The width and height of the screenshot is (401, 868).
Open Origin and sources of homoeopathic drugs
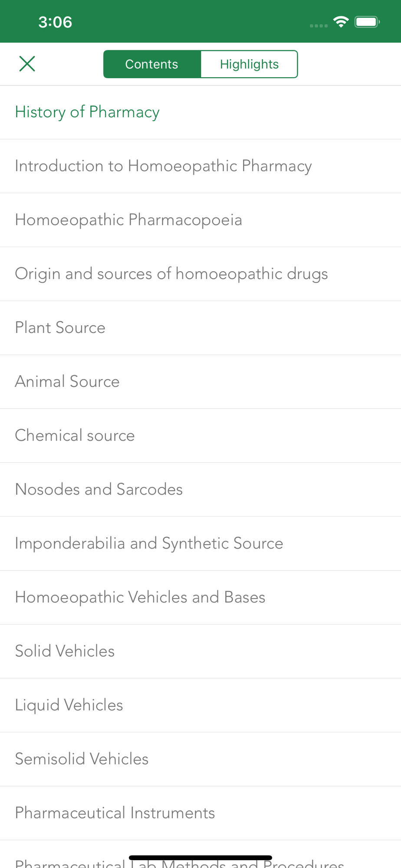click(x=171, y=274)
